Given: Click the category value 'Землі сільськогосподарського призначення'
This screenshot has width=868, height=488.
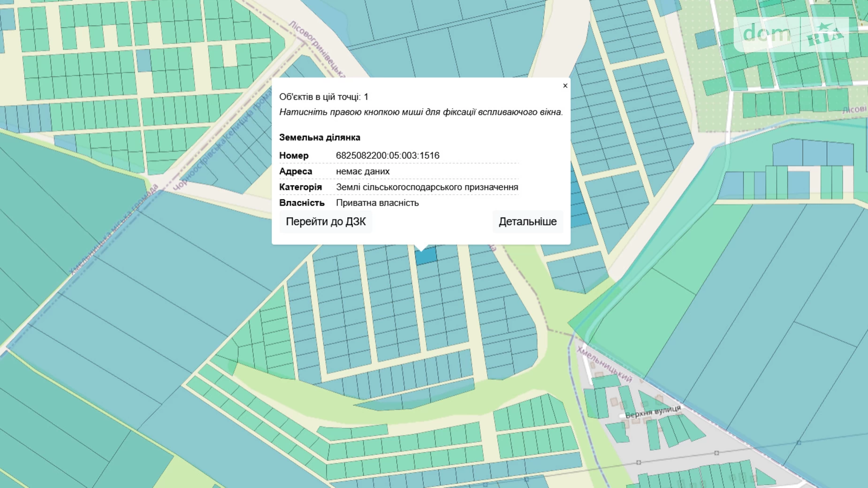Looking at the screenshot, I should click(426, 187).
